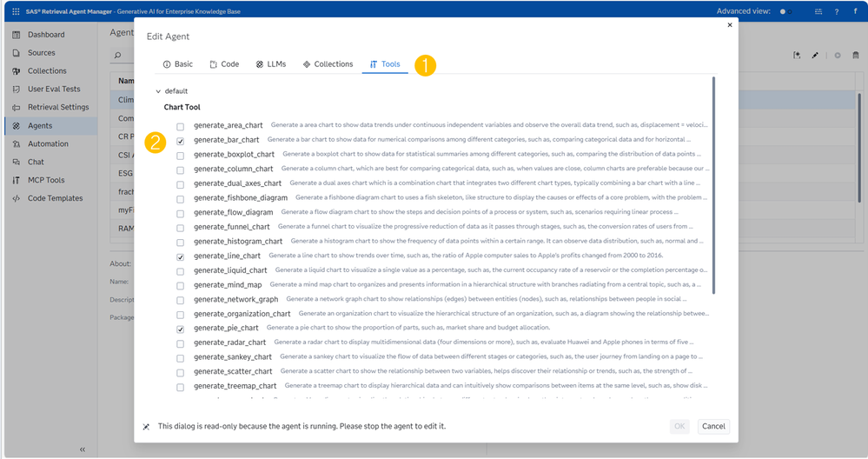Check the generate_radar_chart checkbox
868x459 pixels.
[x=181, y=344]
